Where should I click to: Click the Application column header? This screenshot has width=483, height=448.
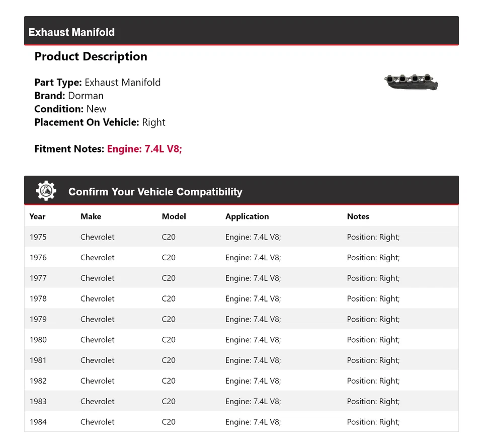247,216
